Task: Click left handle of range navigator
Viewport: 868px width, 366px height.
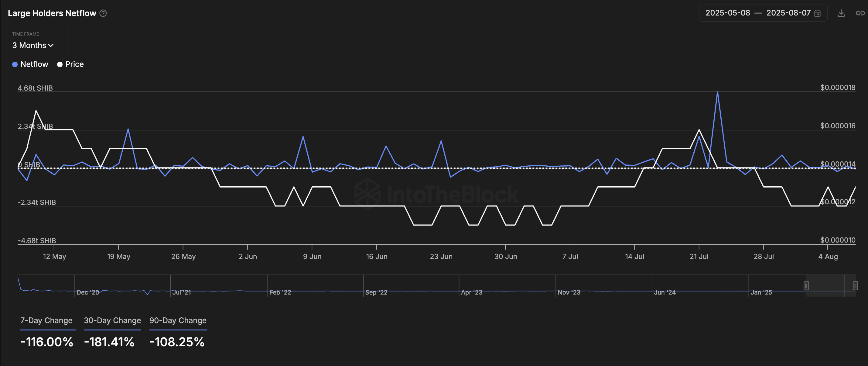Action: click(x=806, y=286)
